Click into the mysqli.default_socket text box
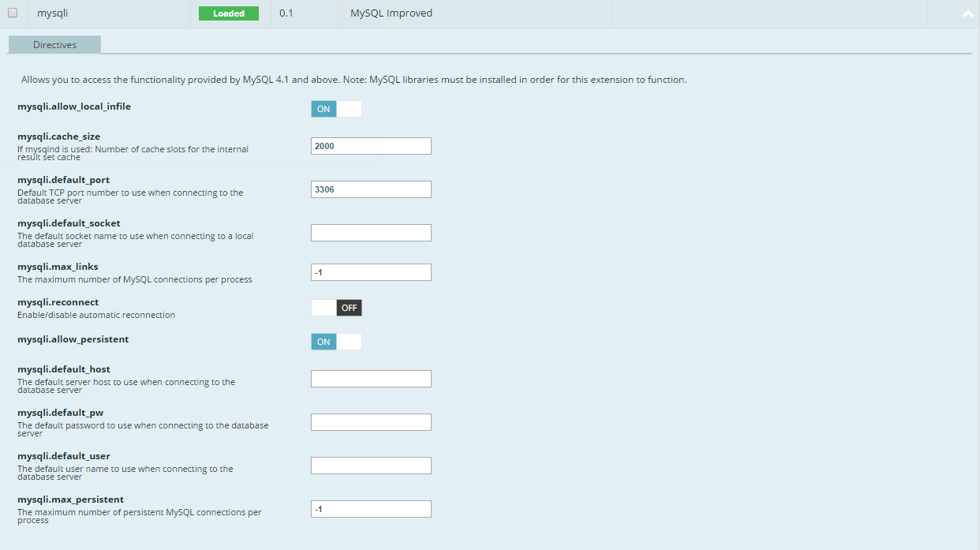 tap(371, 233)
